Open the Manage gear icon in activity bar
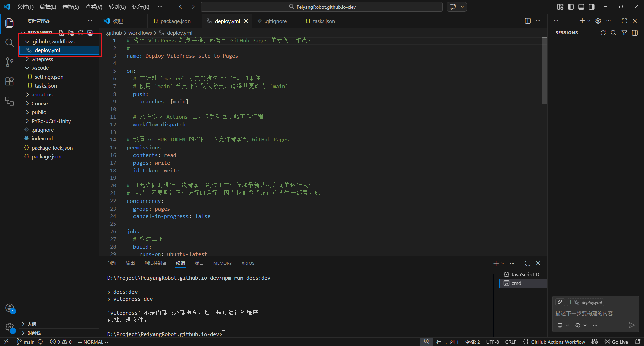 (x=9, y=327)
